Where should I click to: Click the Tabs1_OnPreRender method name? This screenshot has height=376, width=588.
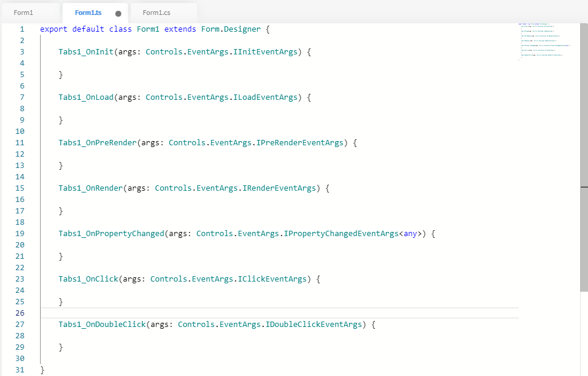click(97, 143)
